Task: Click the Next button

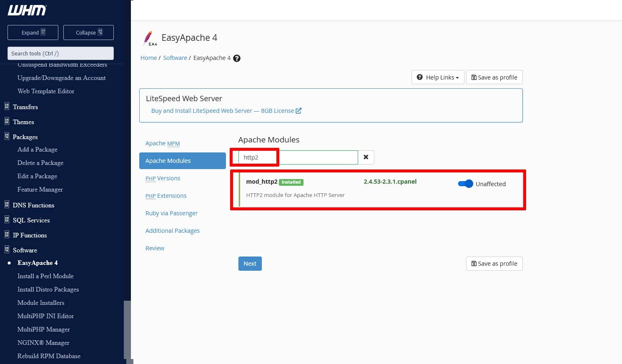Action: tap(250, 264)
